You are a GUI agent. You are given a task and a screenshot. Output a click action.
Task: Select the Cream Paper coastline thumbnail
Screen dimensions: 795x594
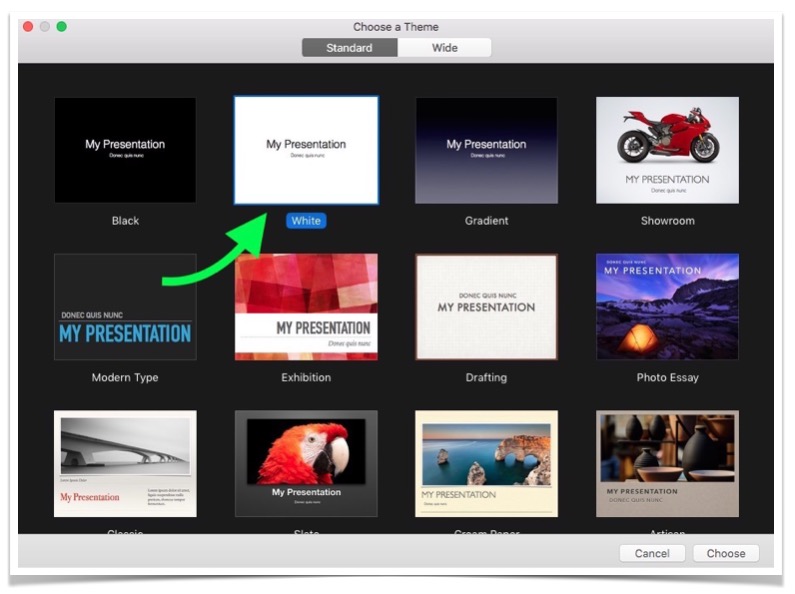pyautogui.click(x=487, y=463)
